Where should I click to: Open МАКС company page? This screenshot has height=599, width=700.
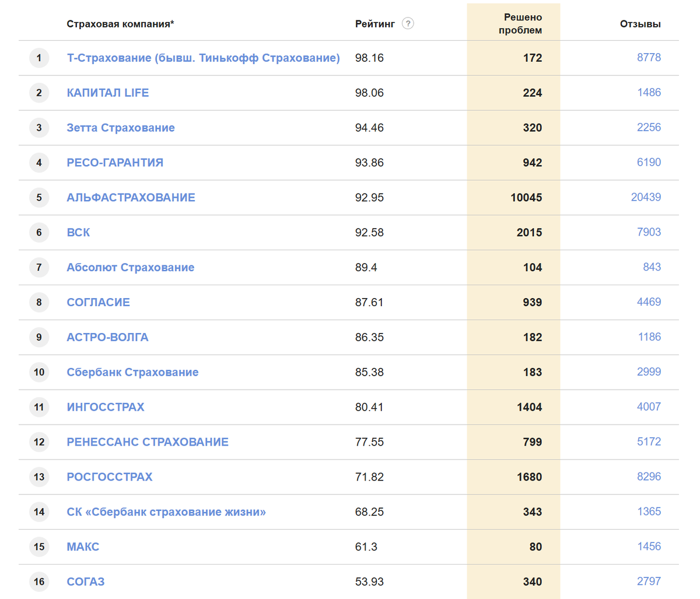(83, 547)
